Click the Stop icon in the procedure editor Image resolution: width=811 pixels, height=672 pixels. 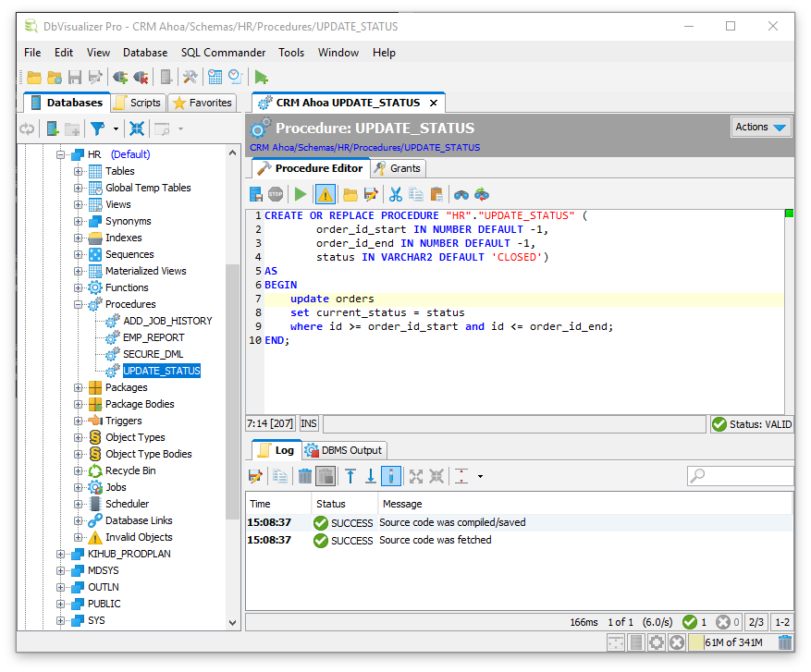point(276,194)
